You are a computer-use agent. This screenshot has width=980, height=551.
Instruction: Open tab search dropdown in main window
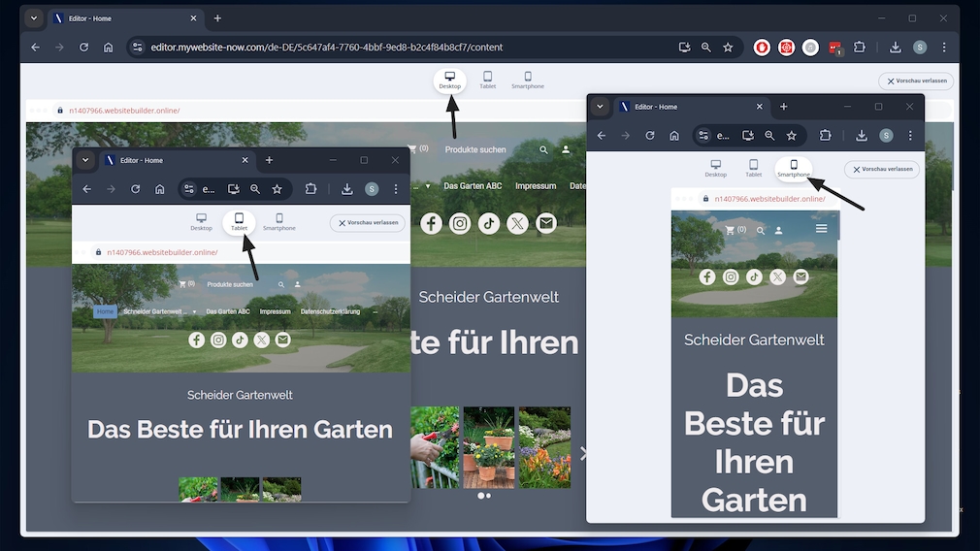(34, 18)
